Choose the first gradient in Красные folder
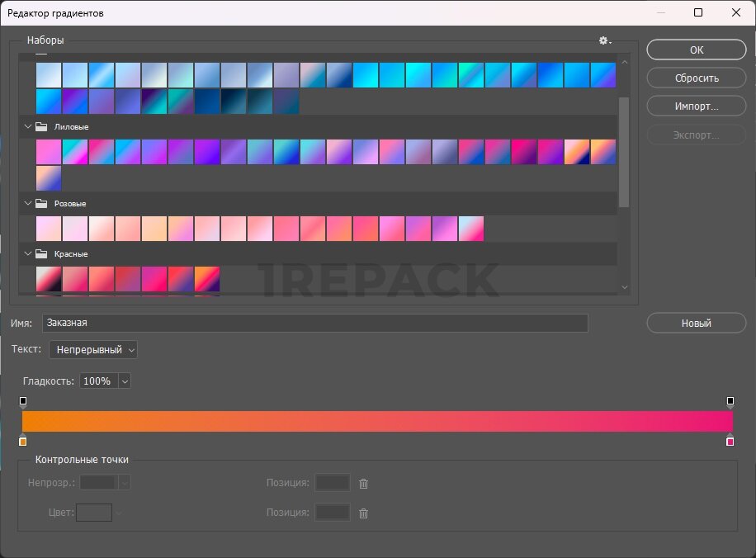Screen dimensions: 756x558 (49, 279)
